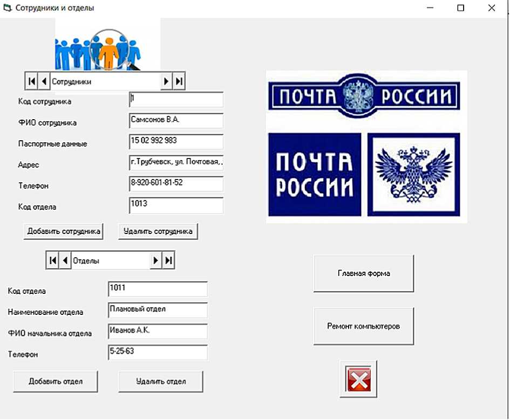Click the red X exit button
This screenshot has height=420, width=510.
click(358, 379)
